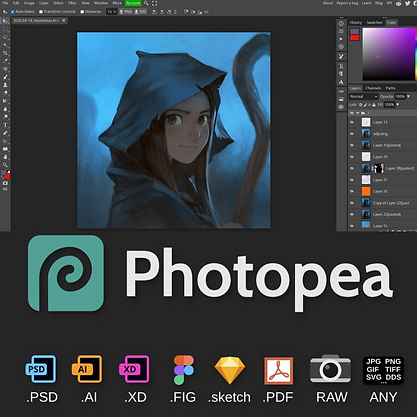Open the 1x export scale dropdown

click(111, 12)
